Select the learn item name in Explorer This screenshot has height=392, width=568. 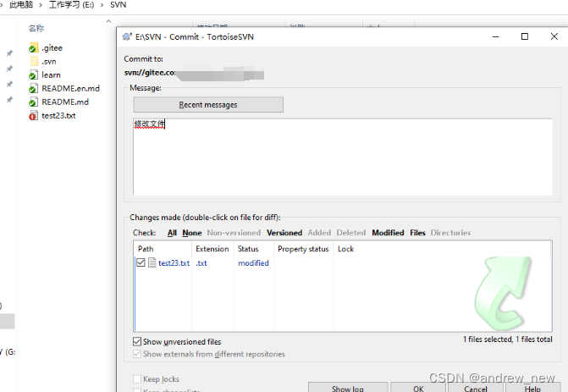point(51,75)
